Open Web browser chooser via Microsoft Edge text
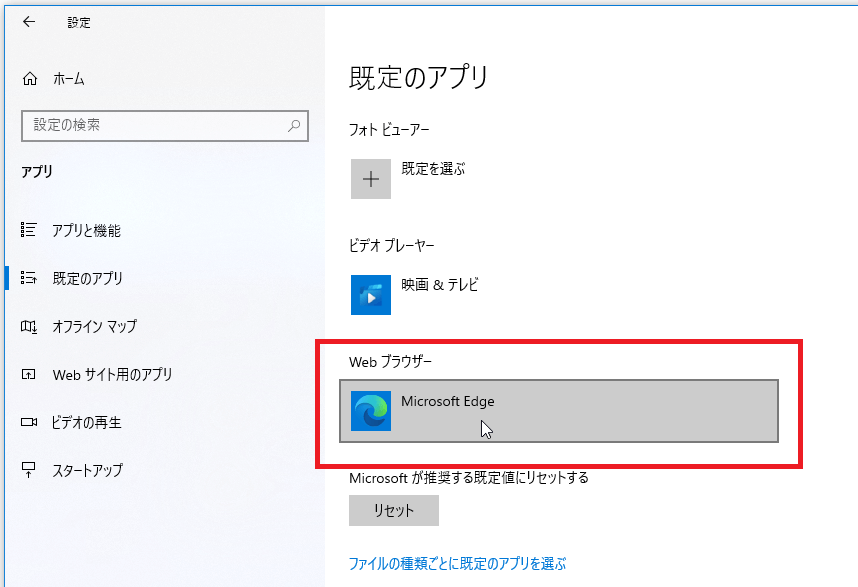 tap(448, 401)
